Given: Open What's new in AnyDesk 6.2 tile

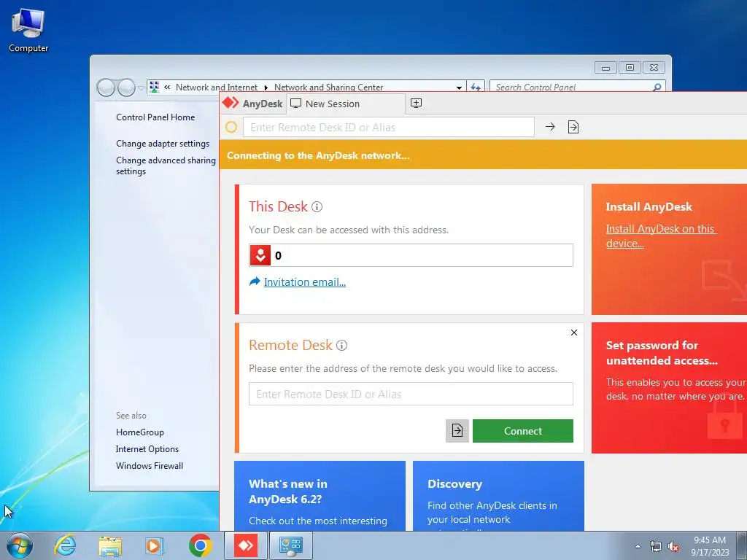Looking at the screenshot, I should [x=320, y=496].
